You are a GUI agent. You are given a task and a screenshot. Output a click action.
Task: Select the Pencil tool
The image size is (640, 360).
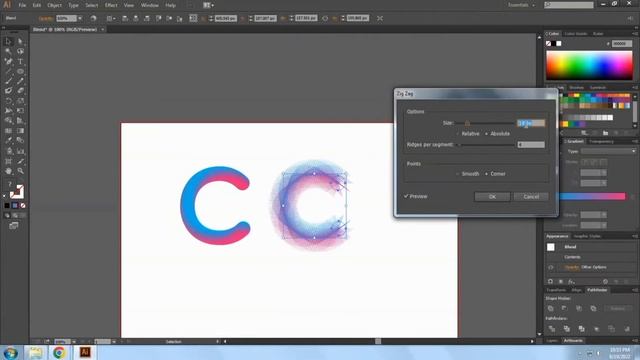[x=20, y=81]
